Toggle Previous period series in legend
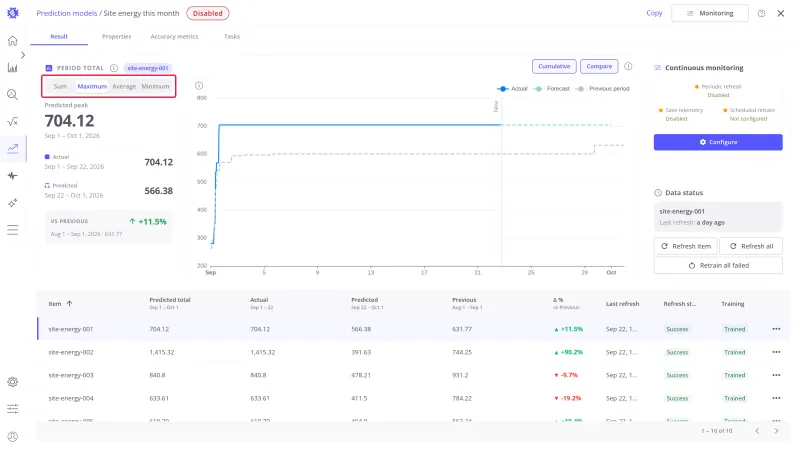Viewport: 800px width, 450px height. [x=603, y=89]
